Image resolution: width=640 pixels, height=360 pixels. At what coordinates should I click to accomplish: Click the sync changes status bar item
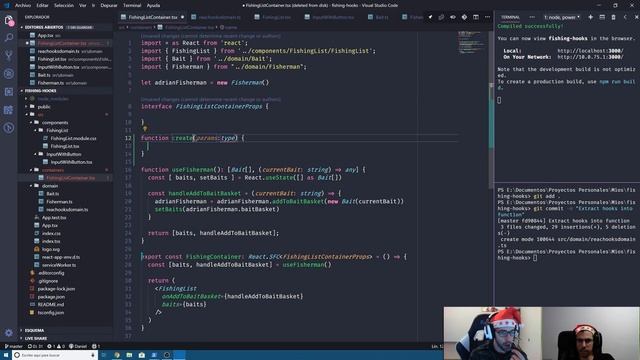point(35,346)
